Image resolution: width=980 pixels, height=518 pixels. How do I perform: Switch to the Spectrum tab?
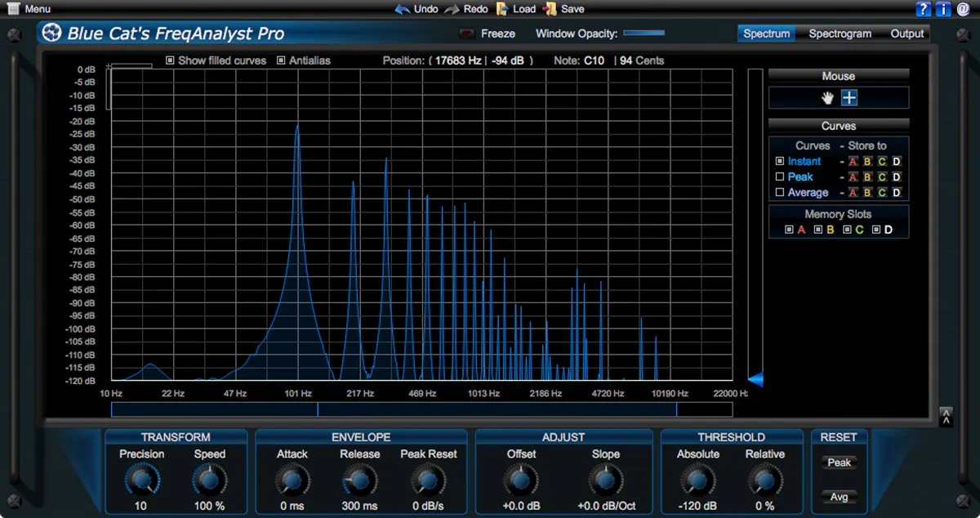pos(767,33)
